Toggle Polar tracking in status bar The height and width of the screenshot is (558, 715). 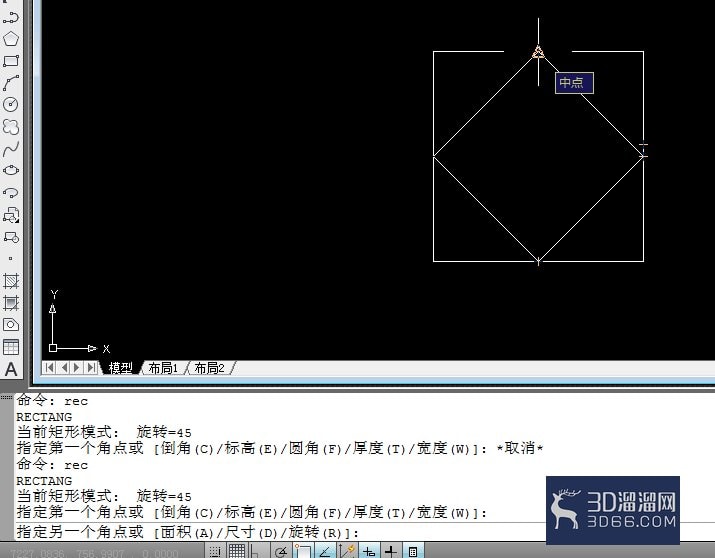tap(281, 551)
